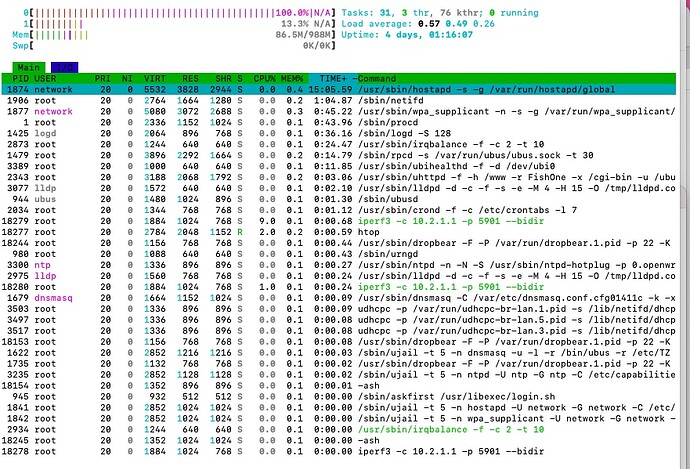Select the uhttpd process row

pos(338,177)
